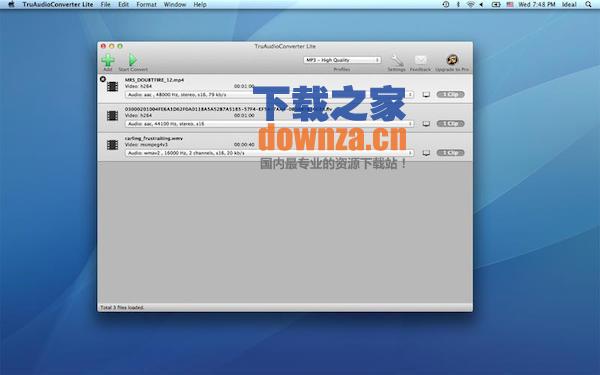
Task: Close the TruAudioConverter Lite window
Action: coord(103,46)
